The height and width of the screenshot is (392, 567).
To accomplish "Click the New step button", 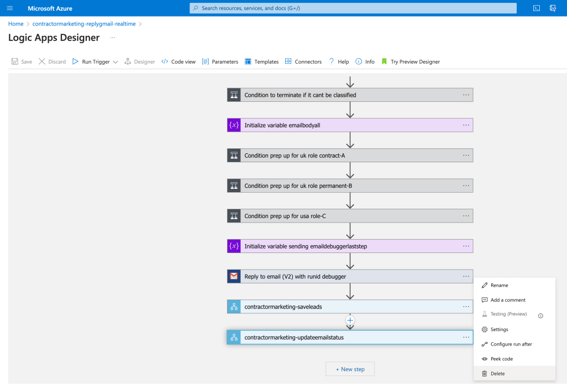I will [350, 369].
